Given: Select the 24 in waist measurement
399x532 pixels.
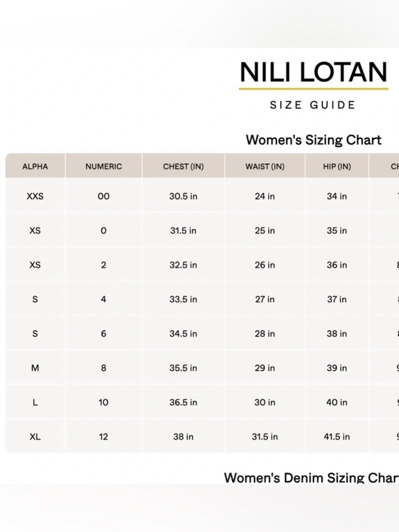Looking at the screenshot, I should [265, 196].
